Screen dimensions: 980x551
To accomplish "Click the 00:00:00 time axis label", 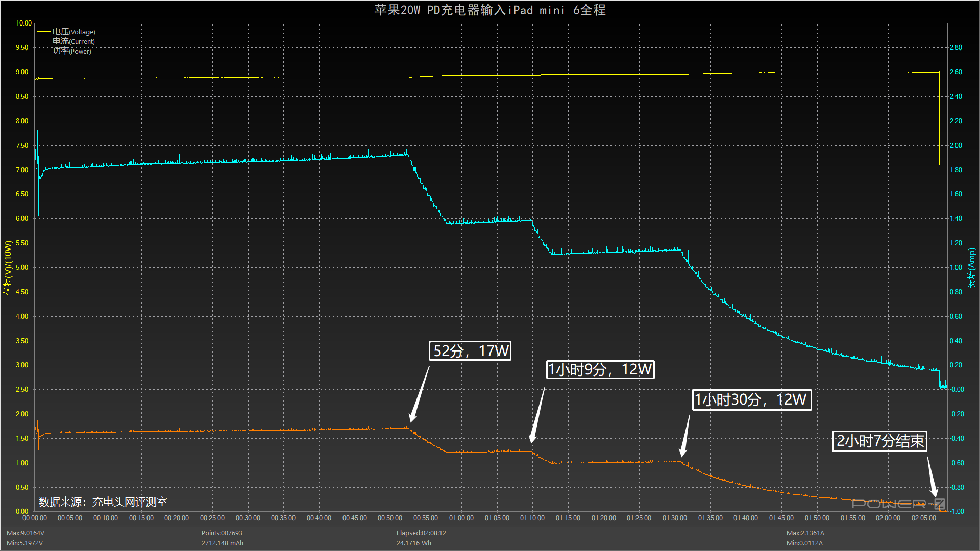I will [35, 518].
